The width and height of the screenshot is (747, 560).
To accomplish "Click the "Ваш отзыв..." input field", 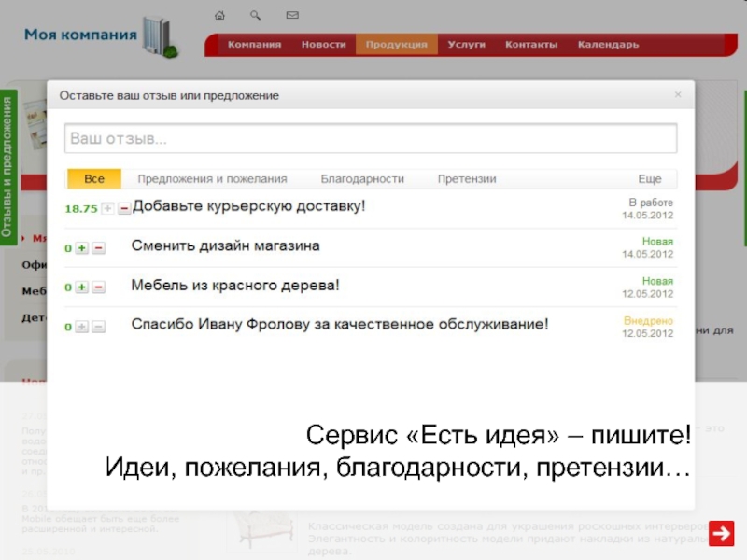I will 370,139.
